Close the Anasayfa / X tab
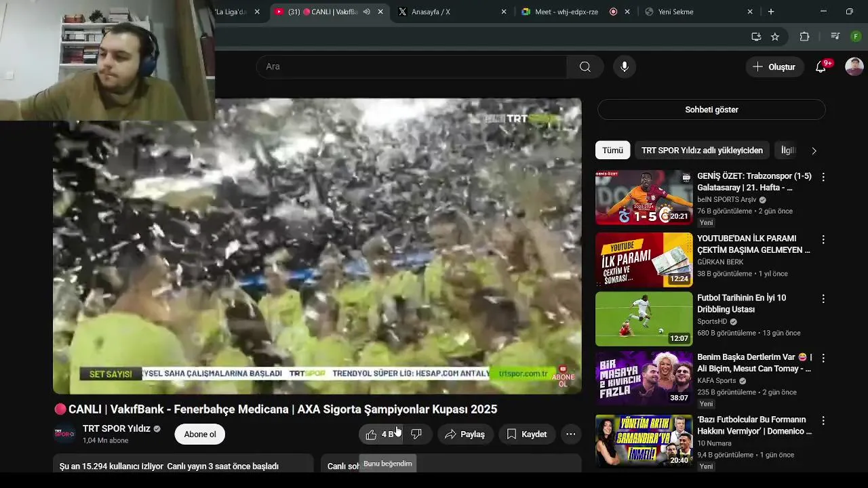 [x=504, y=12]
